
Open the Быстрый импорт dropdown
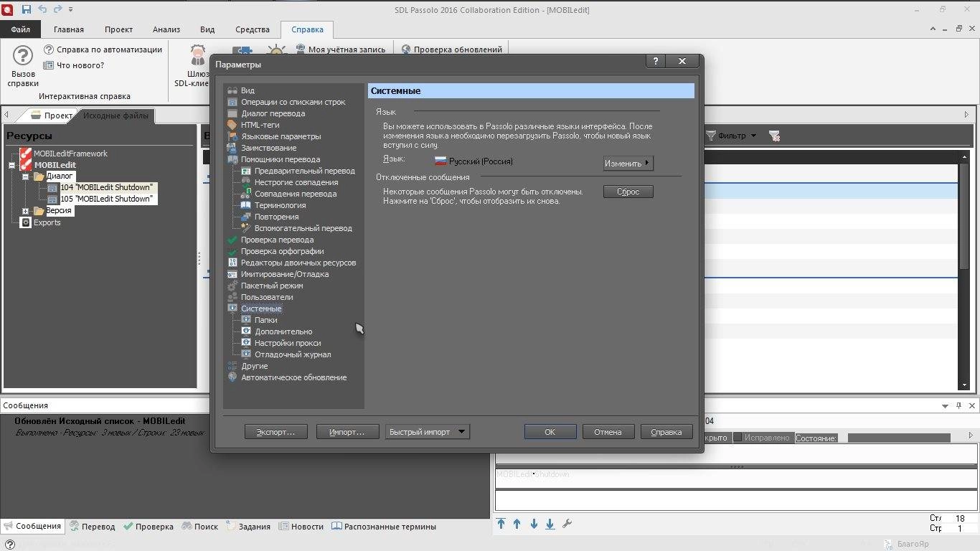(x=427, y=432)
